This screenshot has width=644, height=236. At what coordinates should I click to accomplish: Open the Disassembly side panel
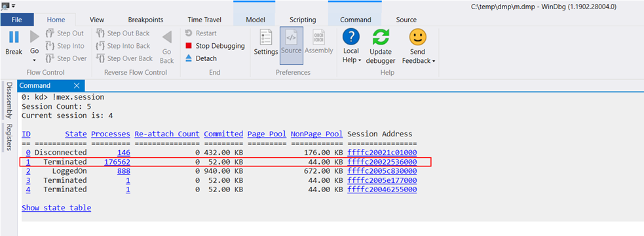[9, 100]
